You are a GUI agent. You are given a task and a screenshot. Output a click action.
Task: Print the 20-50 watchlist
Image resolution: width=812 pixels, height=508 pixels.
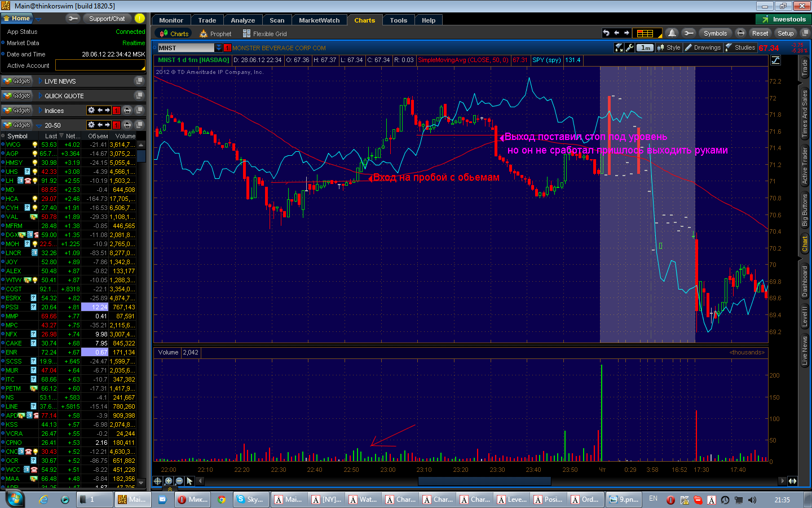pos(127,125)
